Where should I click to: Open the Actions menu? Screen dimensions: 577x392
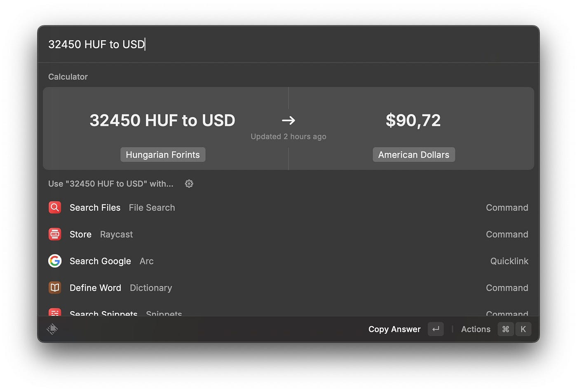pyautogui.click(x=476, y=329)
